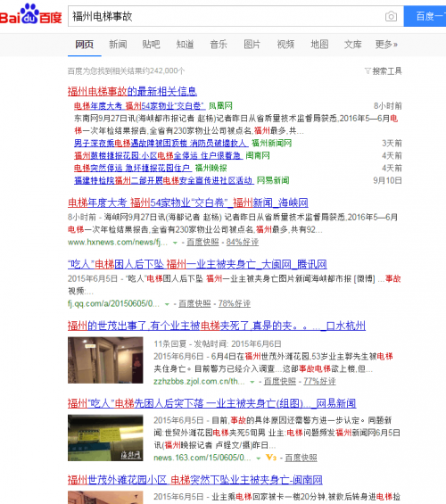Click zzhzbbs.zjol.com.cn green URL
The height and width of the screenshot is (504, 446).
[199, 382]
